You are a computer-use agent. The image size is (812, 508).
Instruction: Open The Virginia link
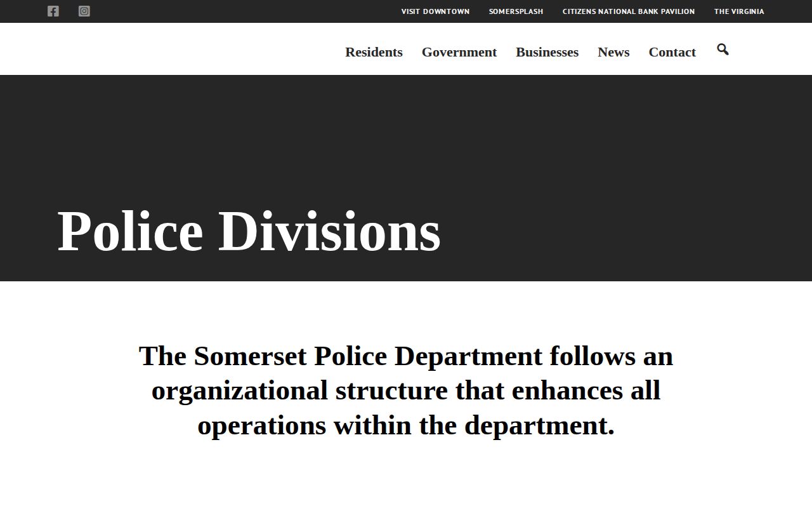[x=739, y=11]
